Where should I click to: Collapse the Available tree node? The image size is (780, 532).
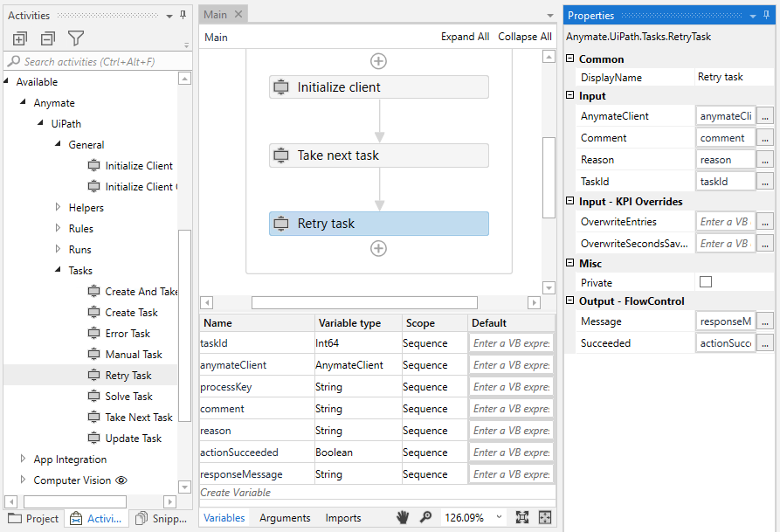coord(6,80)
